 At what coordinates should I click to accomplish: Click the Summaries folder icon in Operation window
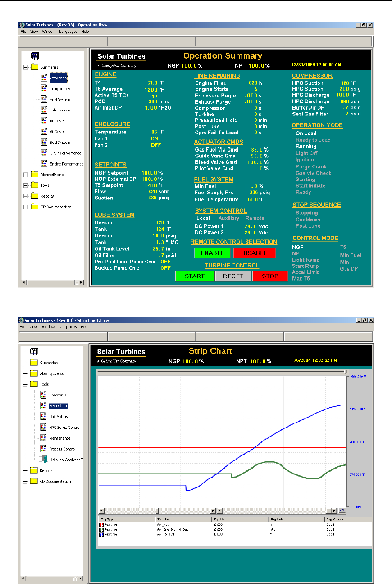point(34,67)
